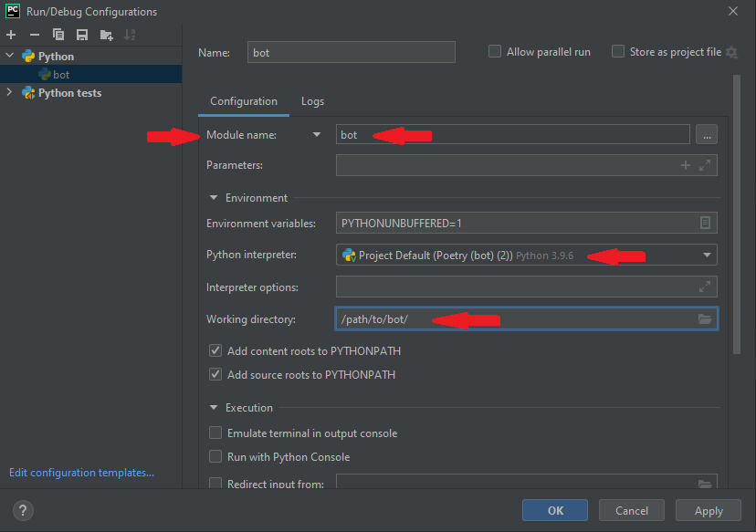Click the Create New Folder icon
The image size is (756, 532).
[x=107, y=35]
